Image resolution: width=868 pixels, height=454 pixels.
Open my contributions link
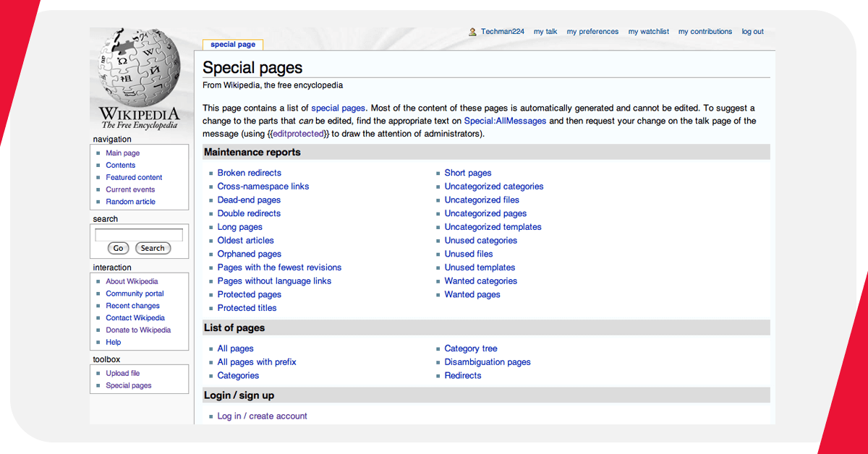705,32
